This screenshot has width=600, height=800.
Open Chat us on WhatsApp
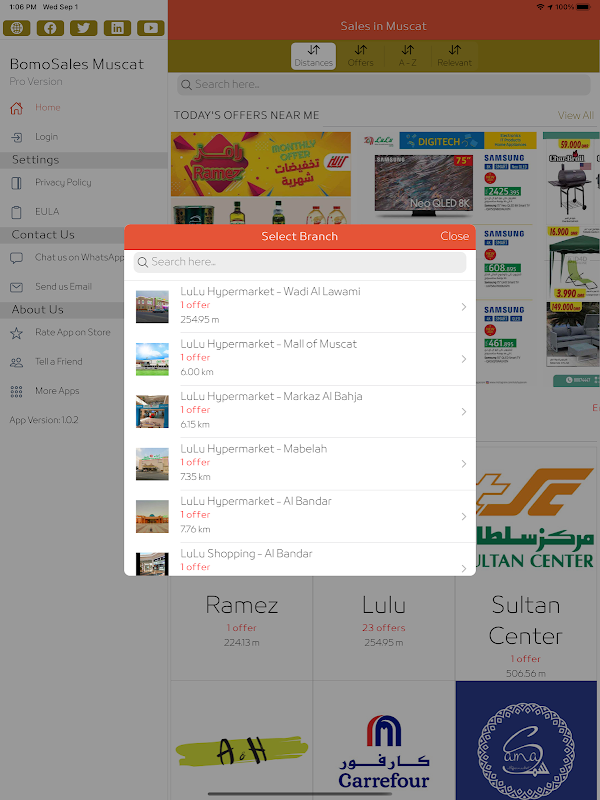[x=79, y=257]
